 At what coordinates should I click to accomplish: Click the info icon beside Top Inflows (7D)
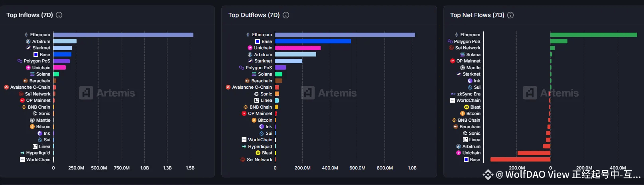tap(59, 15)
